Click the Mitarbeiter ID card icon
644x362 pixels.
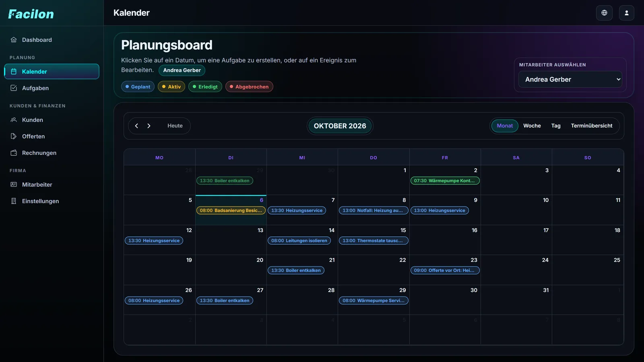click(14, 185)
